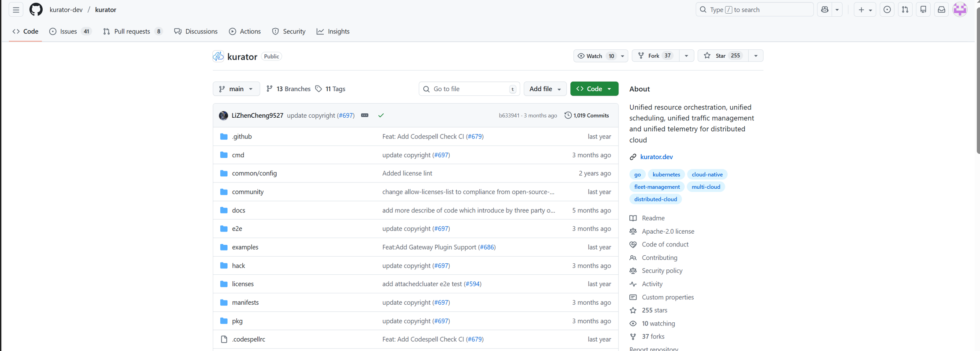Screen dimensions: 980x351
Task: Open the kurator repository logo
Action: click(218, 56)
